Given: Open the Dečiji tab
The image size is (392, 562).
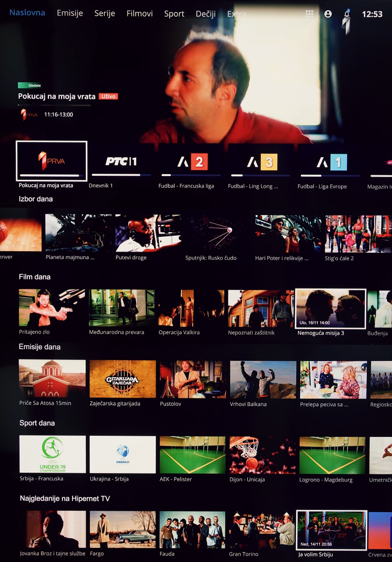Looking at the screenshot, I should coord(205,14).
